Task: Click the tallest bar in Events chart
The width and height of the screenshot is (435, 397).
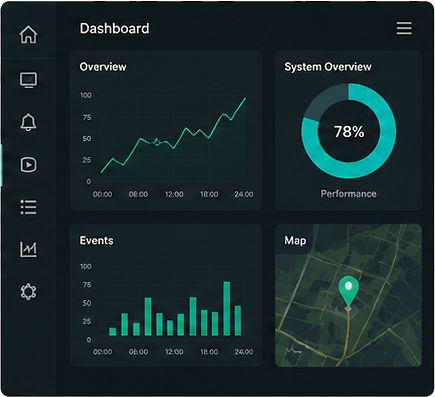Action: (227, 308)
